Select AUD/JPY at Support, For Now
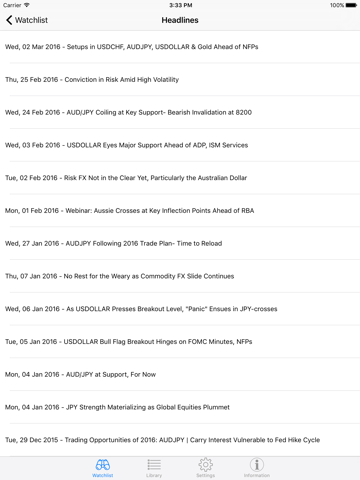 [180, 374]
